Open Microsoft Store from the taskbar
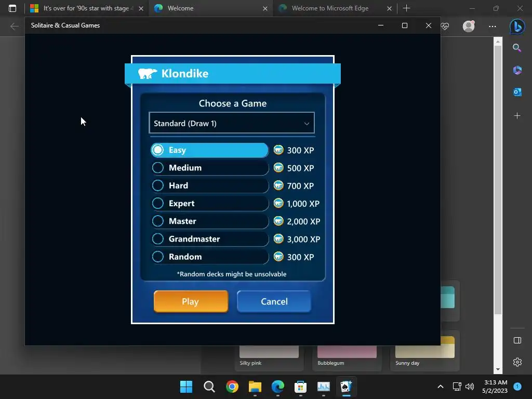Screen dimensions: 532x399 coord(300,387)
